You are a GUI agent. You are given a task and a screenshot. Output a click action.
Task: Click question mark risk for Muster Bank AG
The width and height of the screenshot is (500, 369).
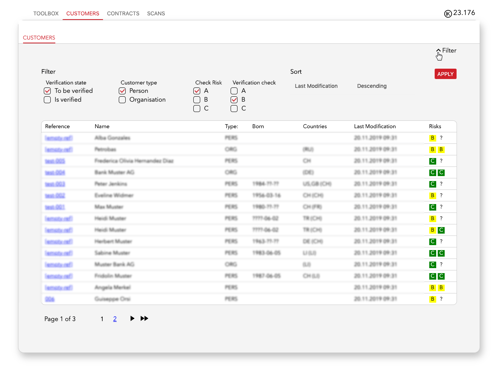tap(441, 265)
